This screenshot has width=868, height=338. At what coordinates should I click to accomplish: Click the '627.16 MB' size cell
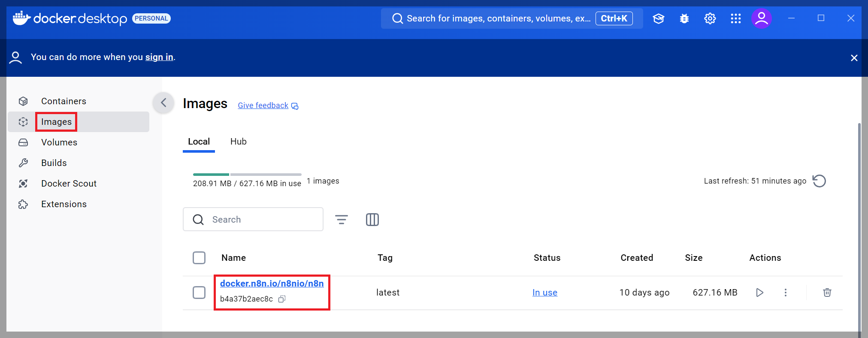[x=715, y=293]
